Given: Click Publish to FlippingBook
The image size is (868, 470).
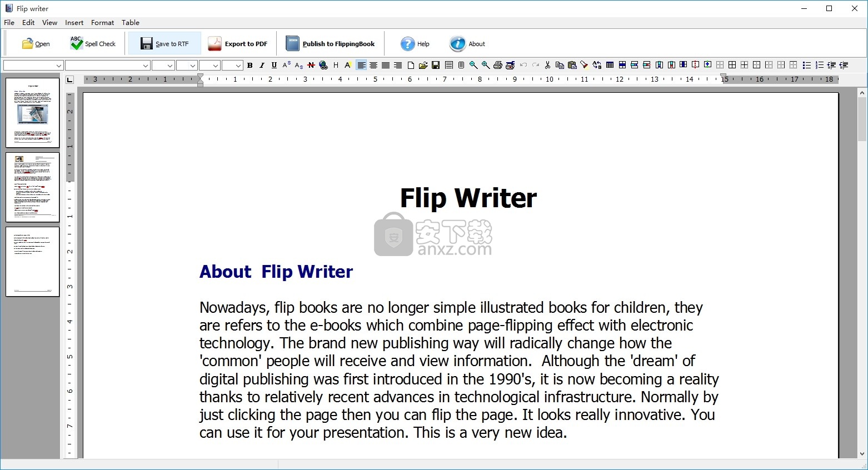Looking at the screenshot, I should (331, 44).
